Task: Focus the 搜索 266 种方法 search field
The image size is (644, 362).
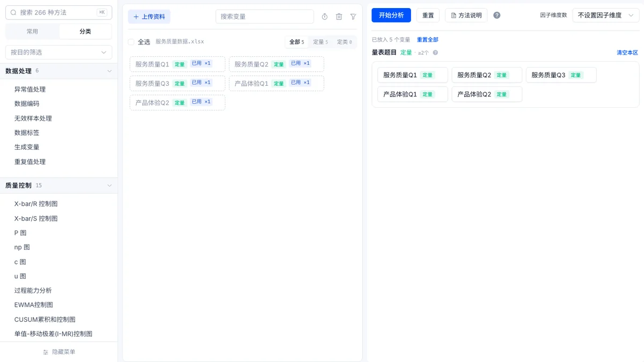Action: tap(58, 12)
